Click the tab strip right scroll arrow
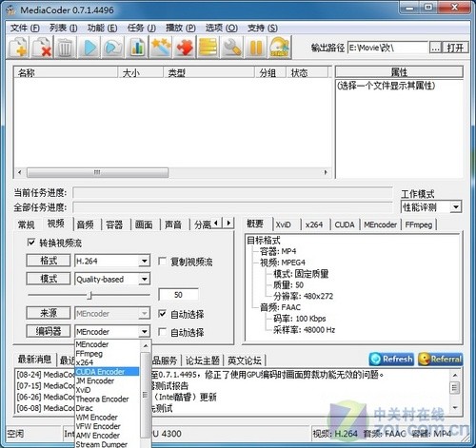Image resolution: width=476 pixels, height=448 pixels. pos(228,223)
